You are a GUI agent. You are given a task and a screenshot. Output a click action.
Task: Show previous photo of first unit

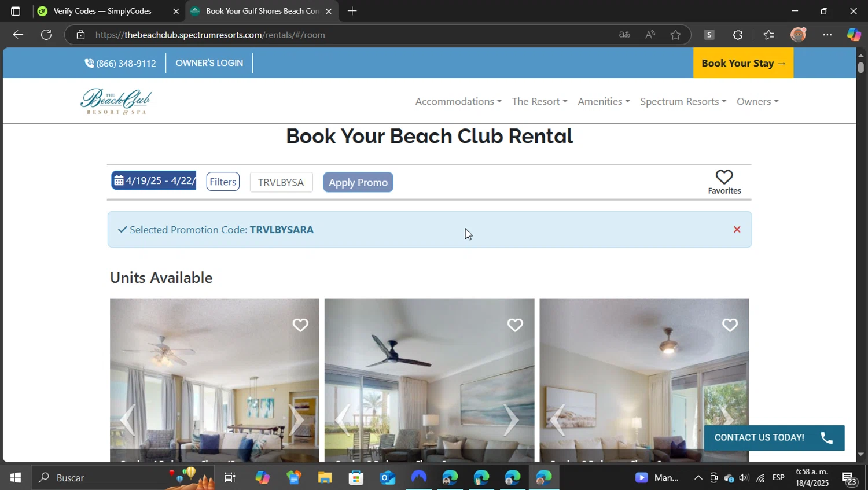coord(128,420)
